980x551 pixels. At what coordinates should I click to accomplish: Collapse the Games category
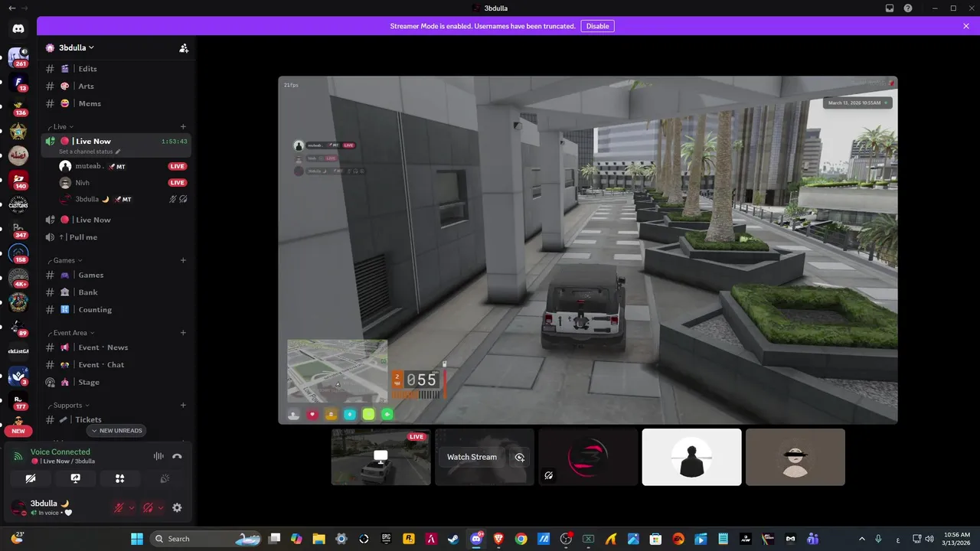pyautogui.click(x=67, y=260)
